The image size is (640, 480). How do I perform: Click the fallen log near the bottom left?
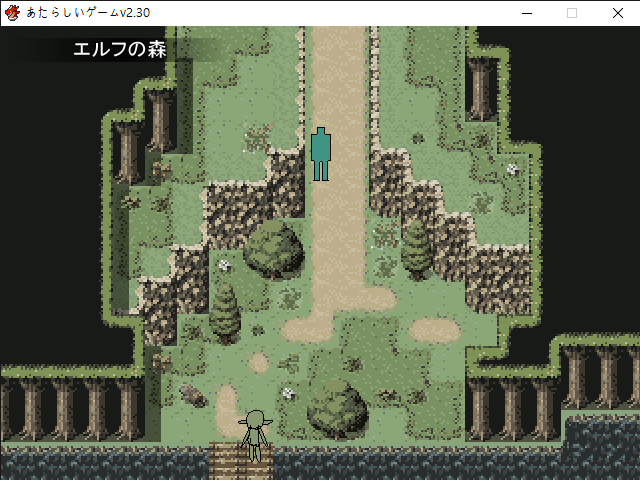click(x=193, y=395)
